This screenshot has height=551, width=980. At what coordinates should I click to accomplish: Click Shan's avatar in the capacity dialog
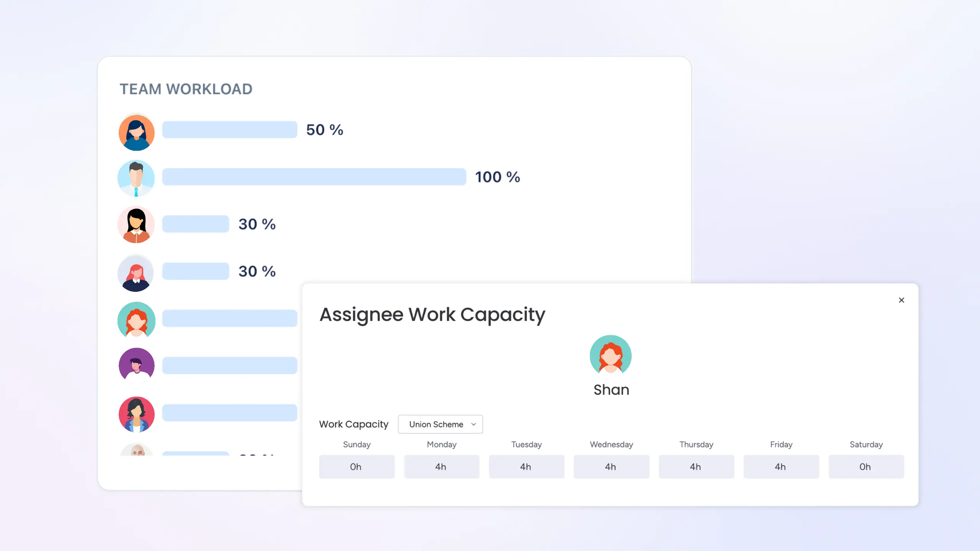click(611, 355)
